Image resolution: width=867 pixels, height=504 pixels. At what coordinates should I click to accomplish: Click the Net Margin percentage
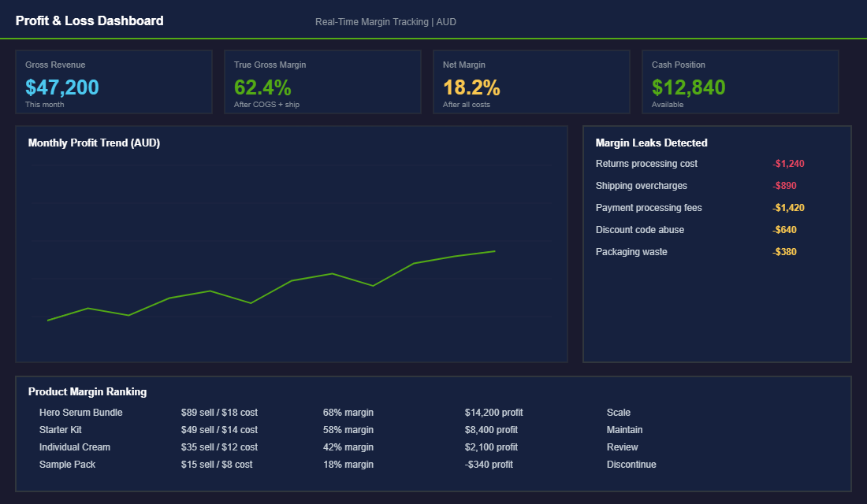pos(471,87)
